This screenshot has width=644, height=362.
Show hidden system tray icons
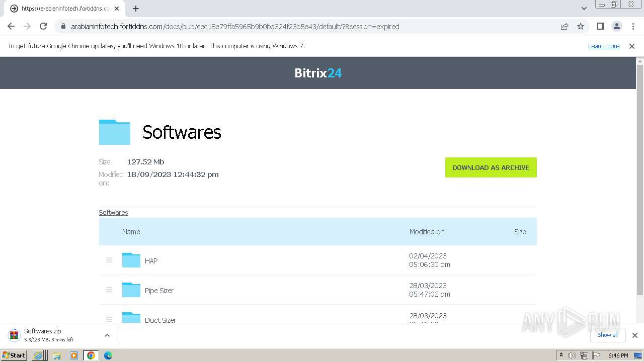[561, 355]
